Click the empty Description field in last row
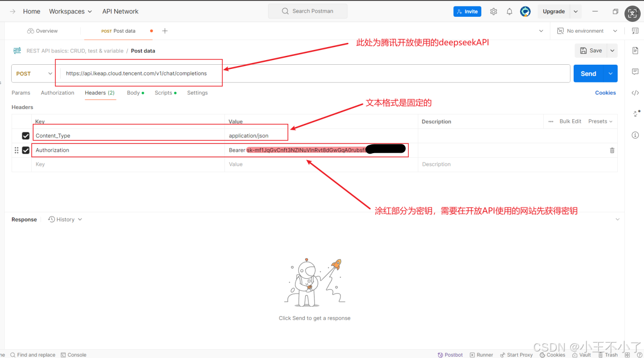This screenshot has width=644, height=358. click(x=518, y=164)
